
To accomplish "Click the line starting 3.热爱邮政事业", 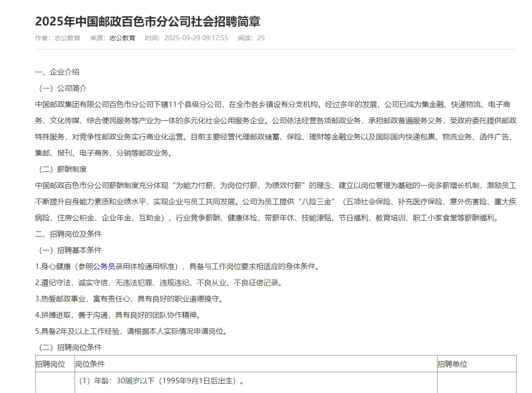I will (x=129, y=299).
